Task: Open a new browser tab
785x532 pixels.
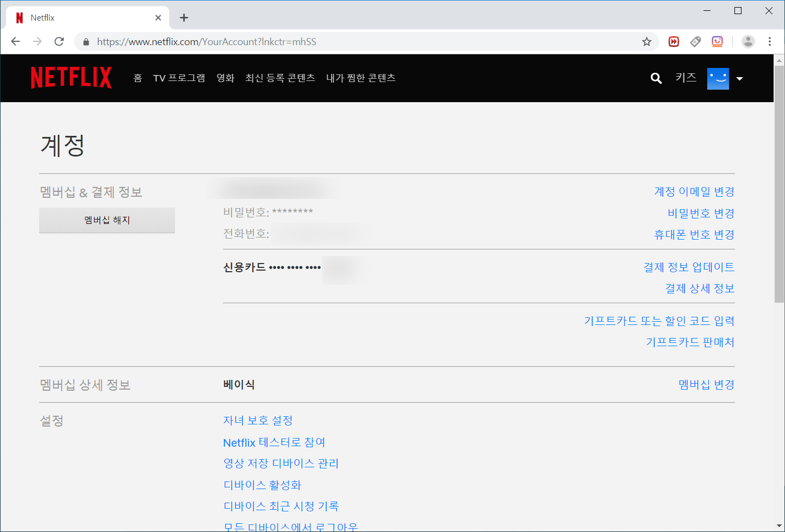Action: (x=184, y=17)
